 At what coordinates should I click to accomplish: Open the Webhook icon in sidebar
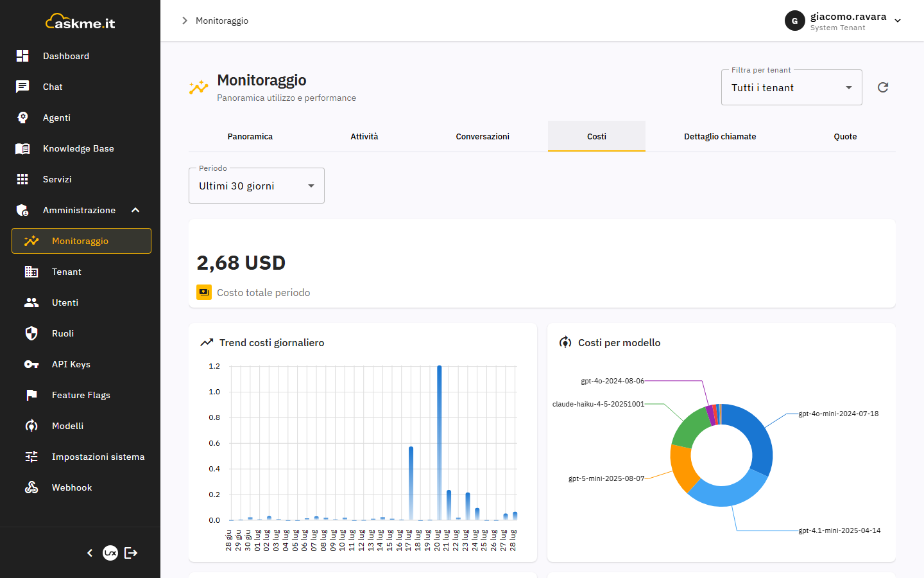(x=31, y=487)
